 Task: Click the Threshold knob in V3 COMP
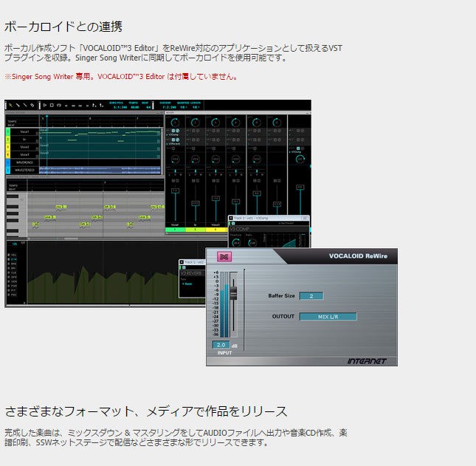point(236,243)
